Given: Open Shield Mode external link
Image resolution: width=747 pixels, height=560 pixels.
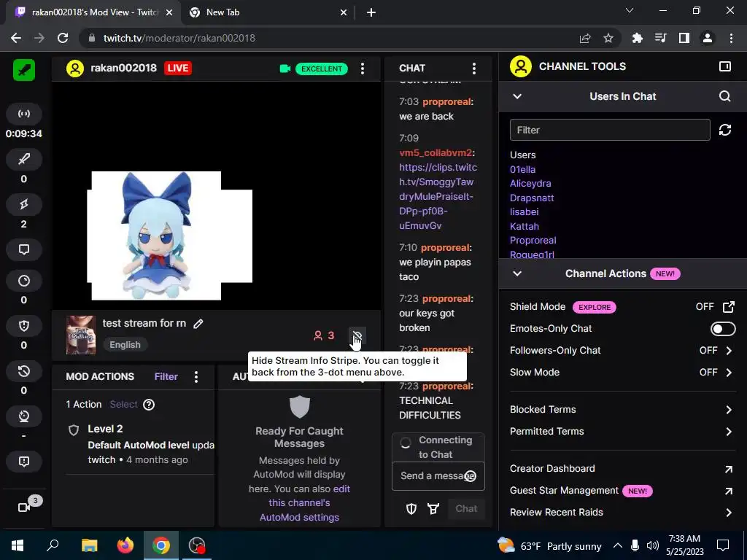Looking at the screenshot, I should click(x=729, y=307).
